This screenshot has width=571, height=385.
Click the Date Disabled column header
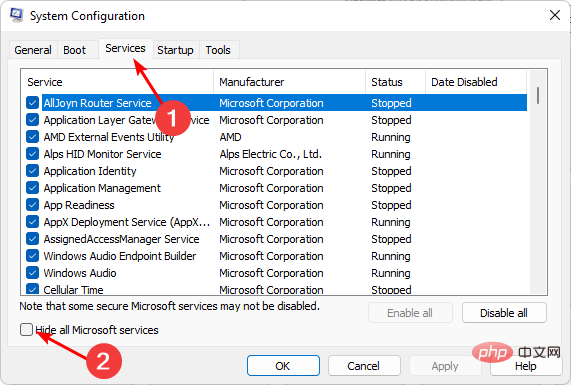(476, 82)
